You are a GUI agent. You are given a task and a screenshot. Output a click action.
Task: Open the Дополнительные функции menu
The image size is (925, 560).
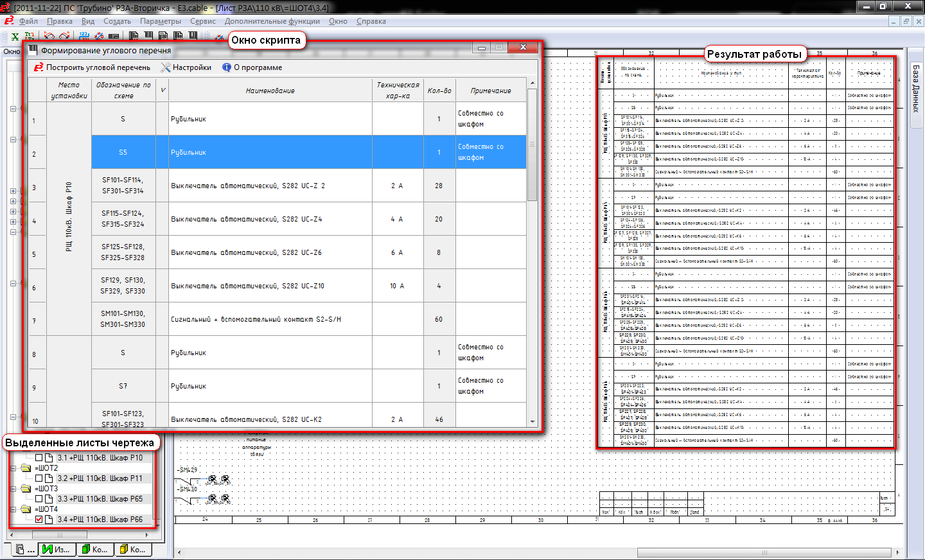click(x=272, y=21)
